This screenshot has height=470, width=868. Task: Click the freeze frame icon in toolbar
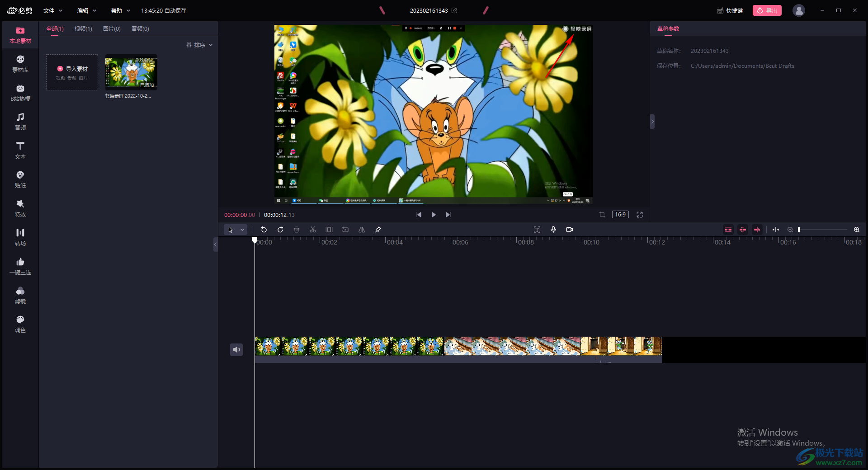pyautogui.click(x=329, y=230)
